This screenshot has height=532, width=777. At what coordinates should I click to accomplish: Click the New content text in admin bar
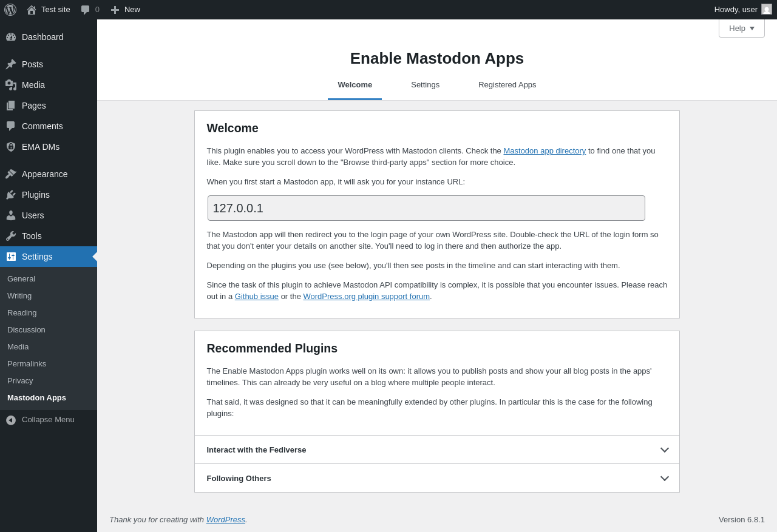click(x=132, y=10)
